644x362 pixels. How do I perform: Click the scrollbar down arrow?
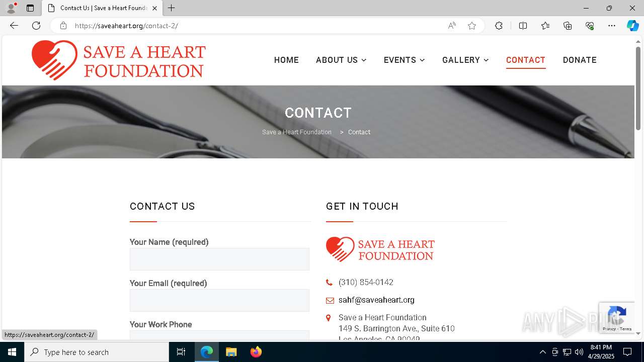(638, 333)
